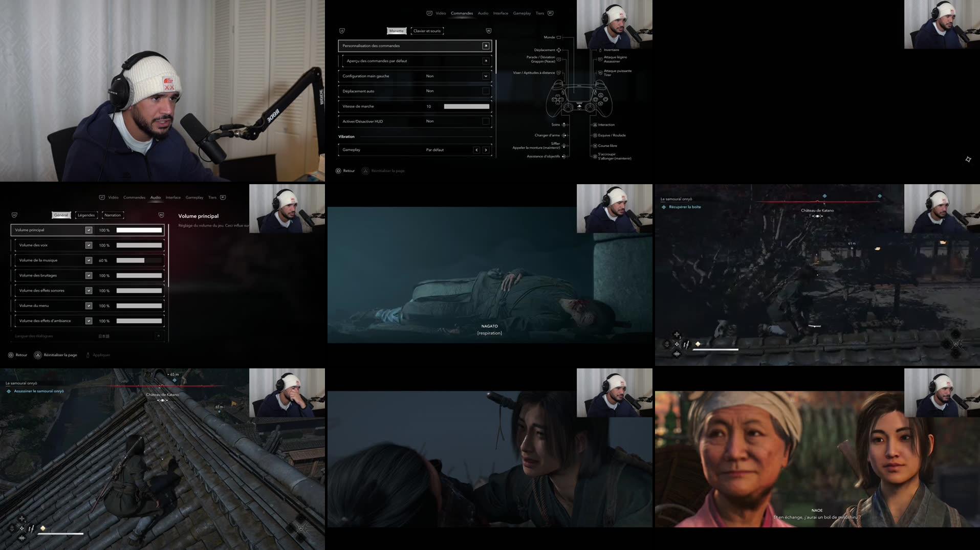Select the Manette sub-tab
The image size is (980, 550).
point(397,31)
